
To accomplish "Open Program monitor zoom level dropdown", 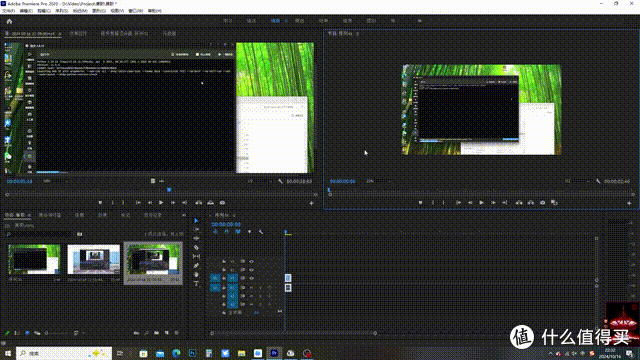I will pyautogui.click(x=378, y=181).
